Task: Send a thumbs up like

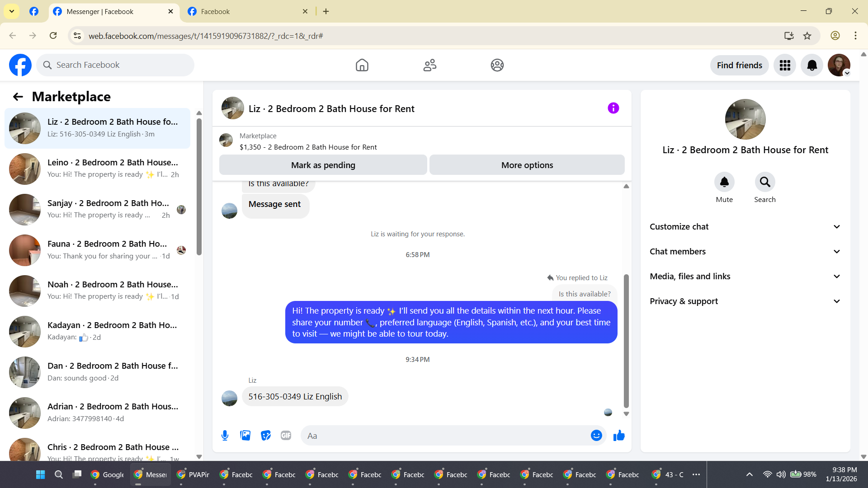Action: [619, 436]
